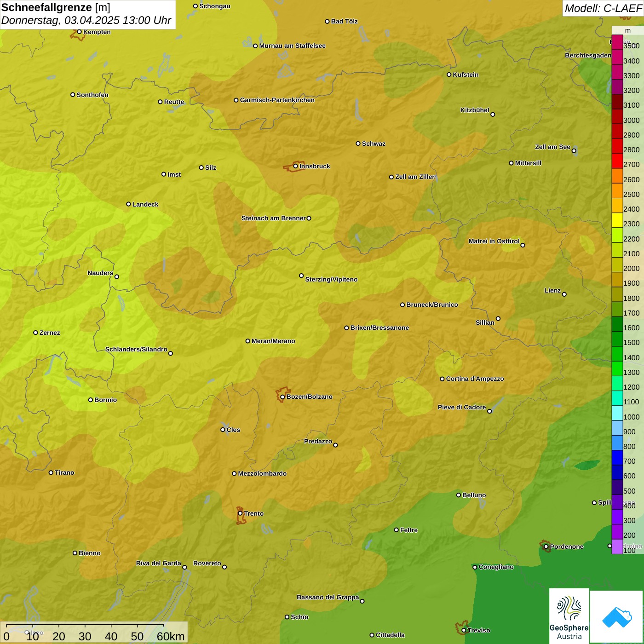Click the 'Modell: C-LAEF' label
The image size is (644, 644).
(x=603, y=8)
